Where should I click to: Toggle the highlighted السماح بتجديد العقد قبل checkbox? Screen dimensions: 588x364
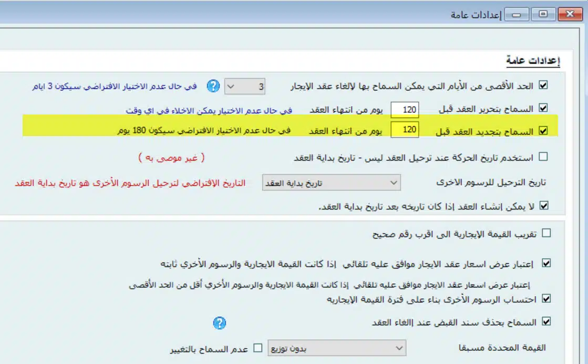[543, 131]
